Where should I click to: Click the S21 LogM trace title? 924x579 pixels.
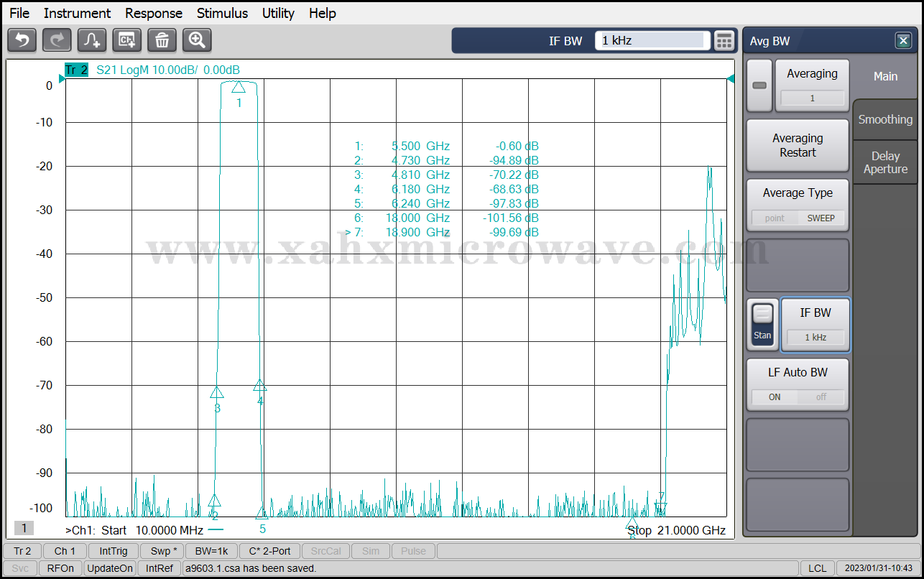[168, 70]
